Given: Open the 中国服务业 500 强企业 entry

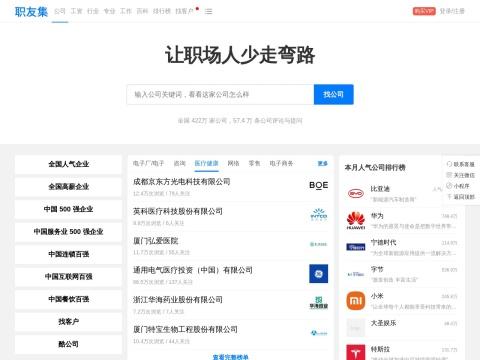Looking at the screenshot, I should pyautogui.click(x=68, y=232).
